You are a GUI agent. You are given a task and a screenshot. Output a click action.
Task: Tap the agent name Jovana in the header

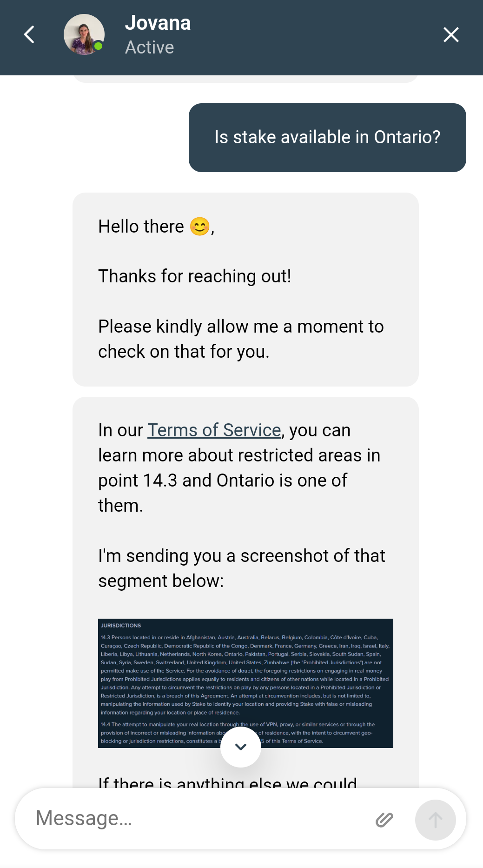pos(158,23)
